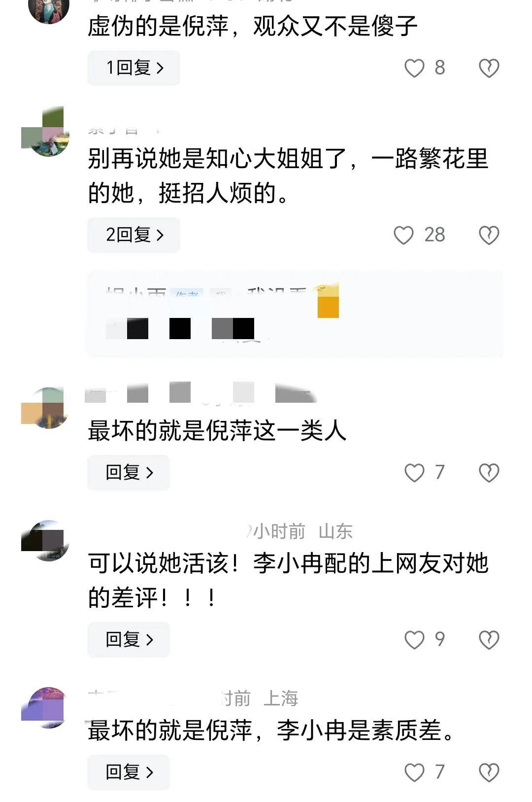Viewport: 532px width, 802px height.
Task: Reply to the 上海 user's comment
Action: click(x=129, y=772)
